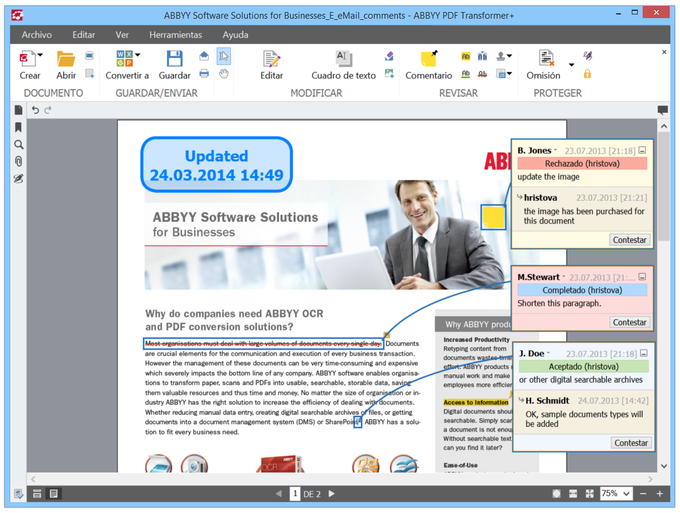Screen dimensions: 680x513
Task: Redo the last action
Action: pos(48,110)
